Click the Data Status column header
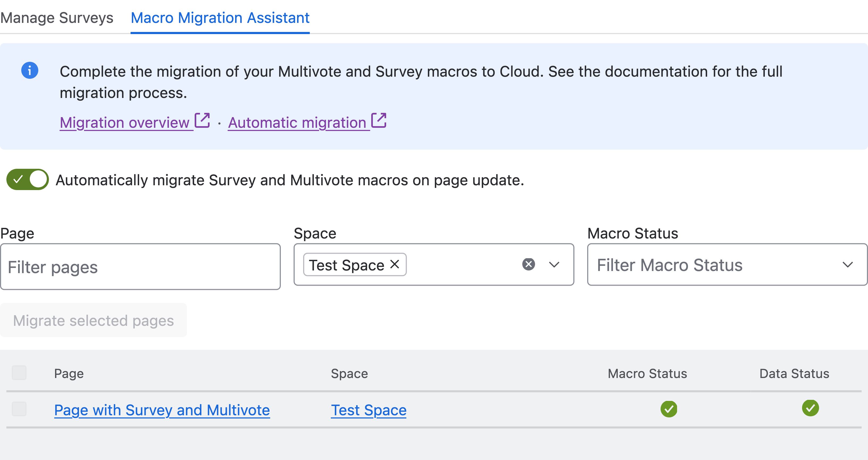This screenshot has width=868, height=460. point(794,373)
